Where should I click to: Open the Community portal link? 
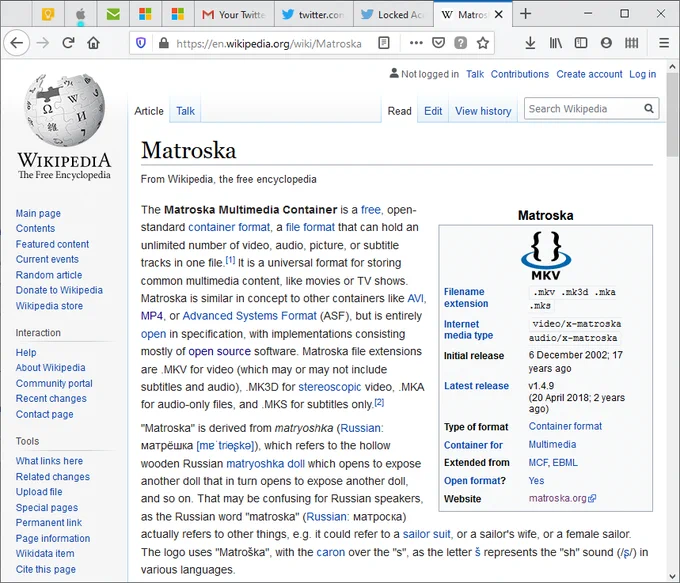tap(54, 383)
